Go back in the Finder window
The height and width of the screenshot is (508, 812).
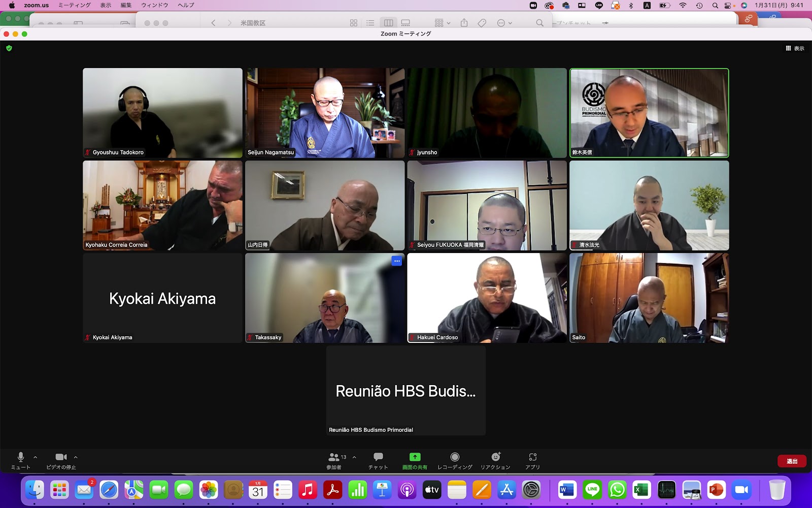tap(214, 23)
